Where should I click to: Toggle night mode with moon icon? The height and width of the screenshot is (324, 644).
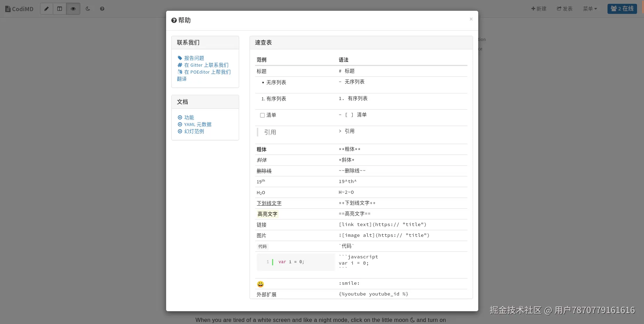click(88, 9)
